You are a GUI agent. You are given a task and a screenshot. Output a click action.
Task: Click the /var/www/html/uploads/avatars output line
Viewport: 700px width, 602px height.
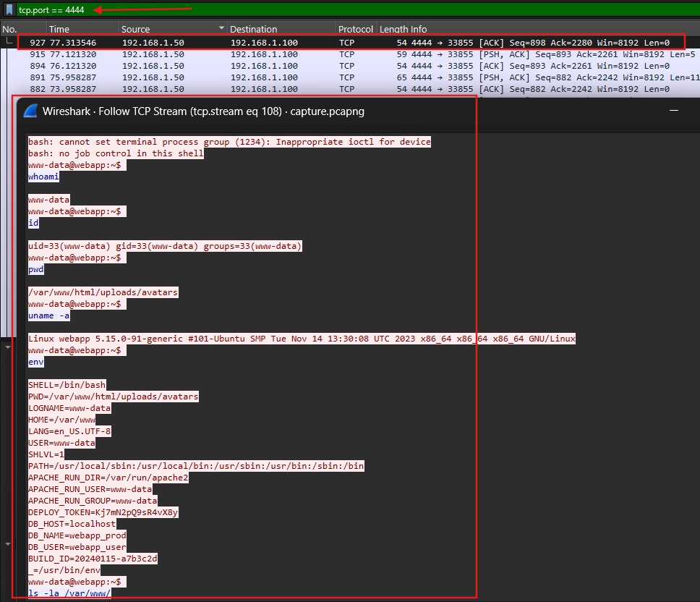point(103,292)
